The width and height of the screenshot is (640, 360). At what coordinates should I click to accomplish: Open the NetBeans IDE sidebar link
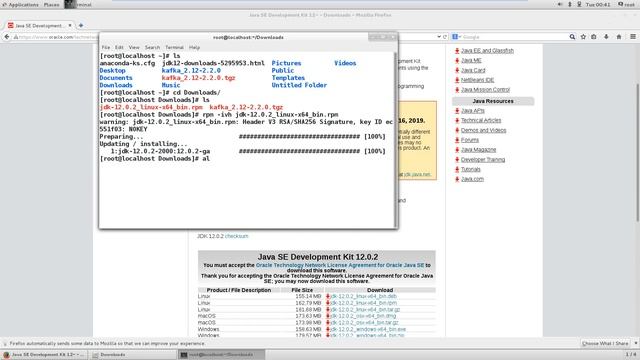pos(478,80)
